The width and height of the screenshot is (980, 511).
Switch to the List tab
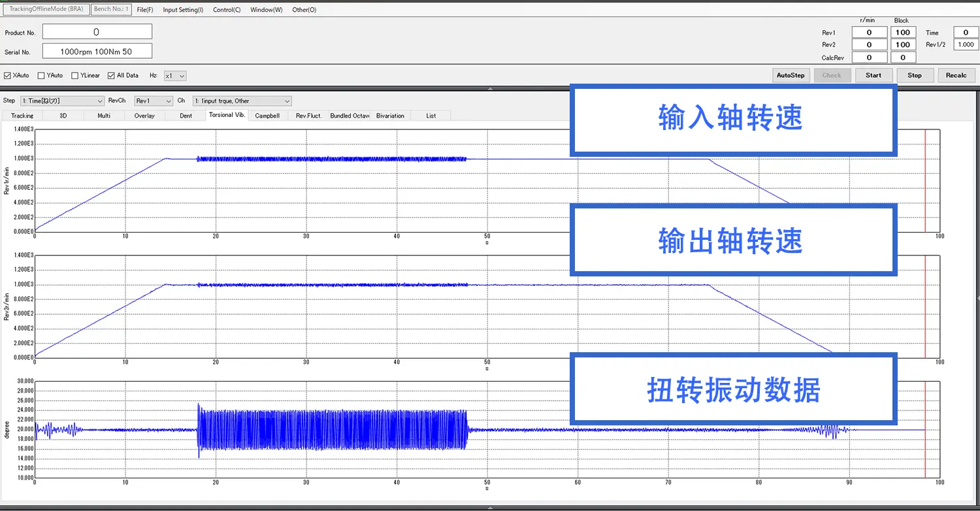[x=431, y=116]
